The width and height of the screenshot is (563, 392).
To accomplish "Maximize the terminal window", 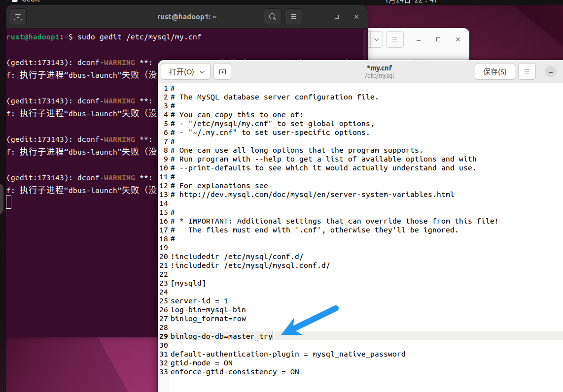I will point(336,17).
